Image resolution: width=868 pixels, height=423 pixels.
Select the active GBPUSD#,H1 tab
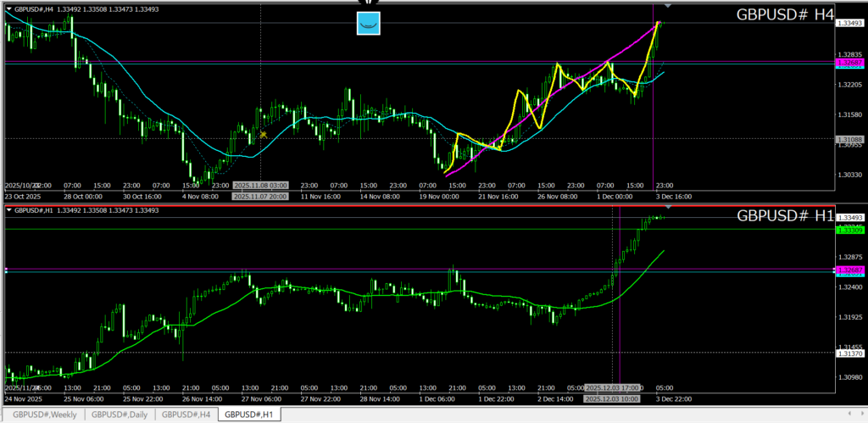pyautogui.click(x=248, y=415)
